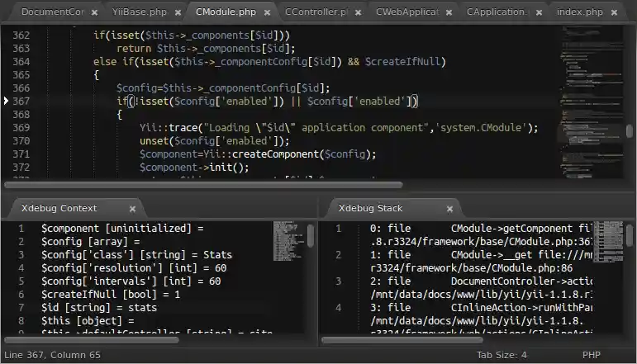Click the Xdebug Context vertical scrollbar thumb
The width and height of the screenshot is (637, 364).
tap(311, 236)
